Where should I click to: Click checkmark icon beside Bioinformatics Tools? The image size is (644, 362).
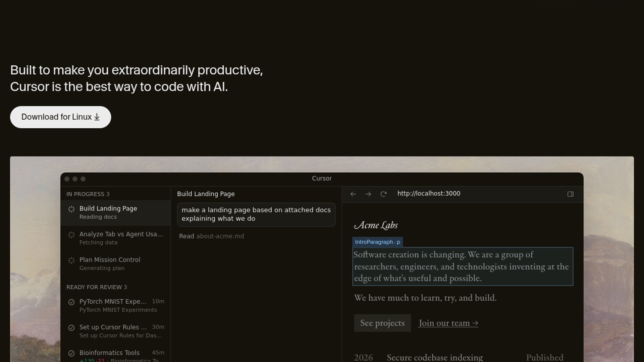pyautogui.click(x=71, y=353)
